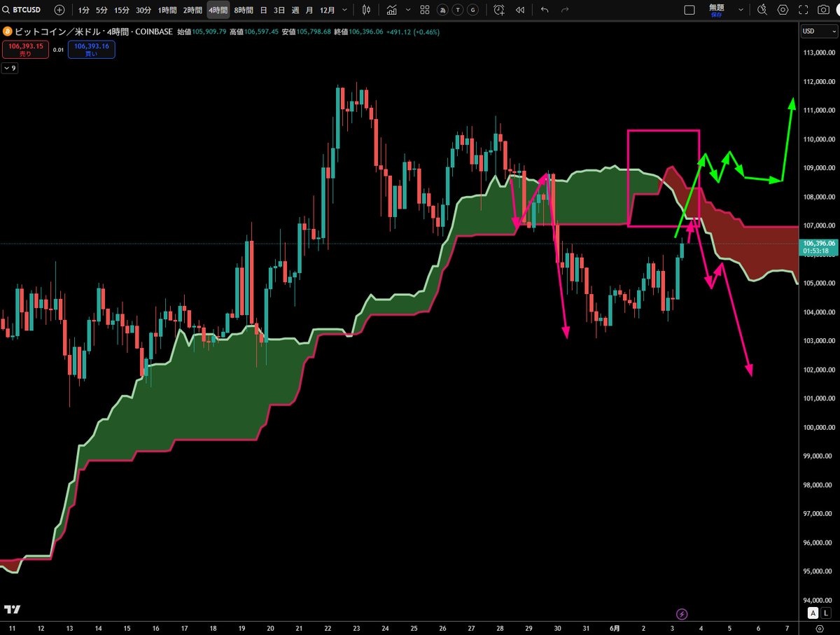This screenshot has height=635, width=840.
Task: Create an alert with the clock-plus icon
Action: coord(498,10)
